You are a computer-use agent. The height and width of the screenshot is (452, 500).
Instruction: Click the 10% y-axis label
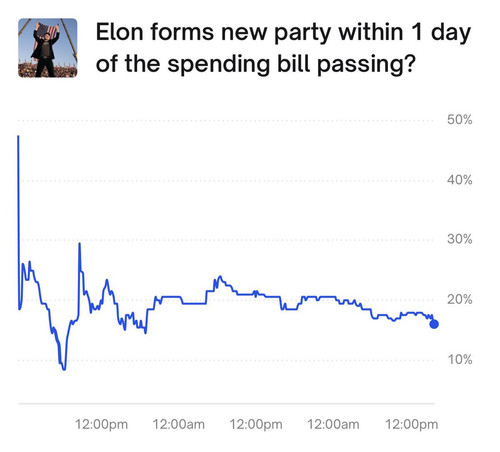pos(460,360)
